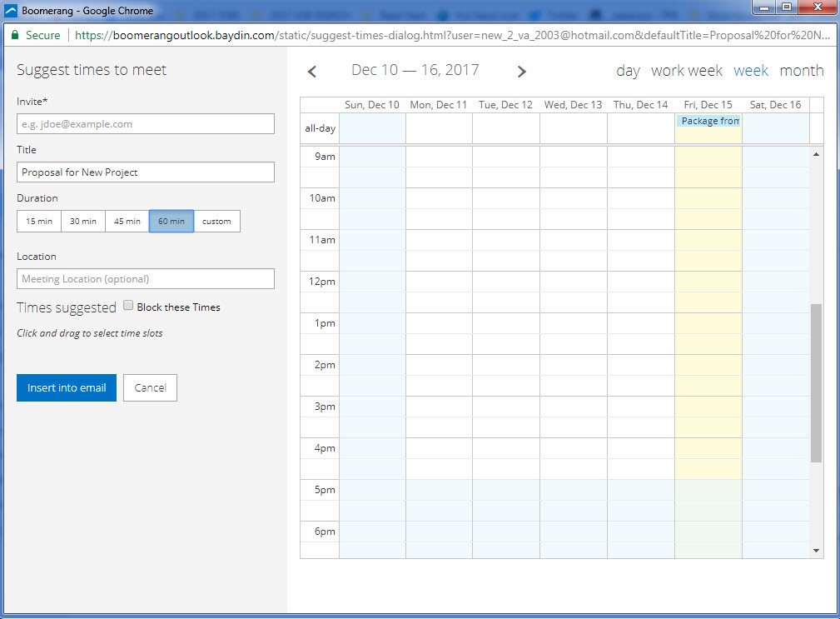The image size is (840, 619).
Task: Select 30 min duration
Action: (83, 222)
